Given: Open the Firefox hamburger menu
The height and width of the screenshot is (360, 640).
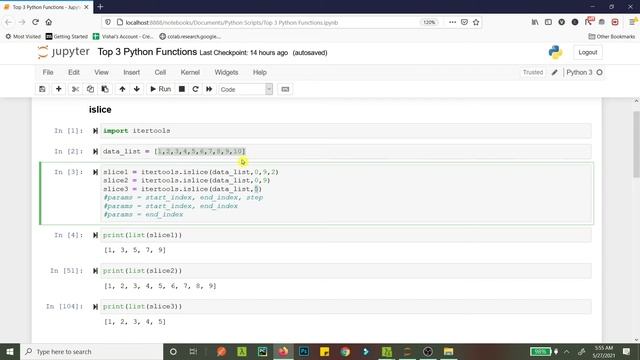Looking at the screenshot, I should [633, 22].
